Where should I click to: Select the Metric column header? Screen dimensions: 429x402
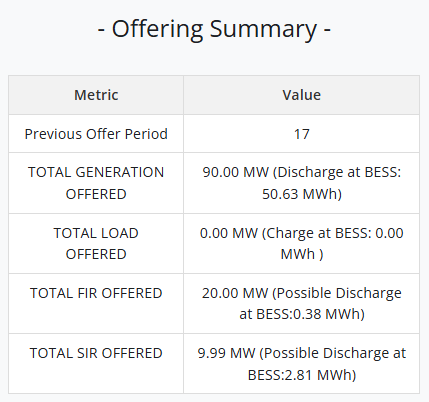[96, 95]
